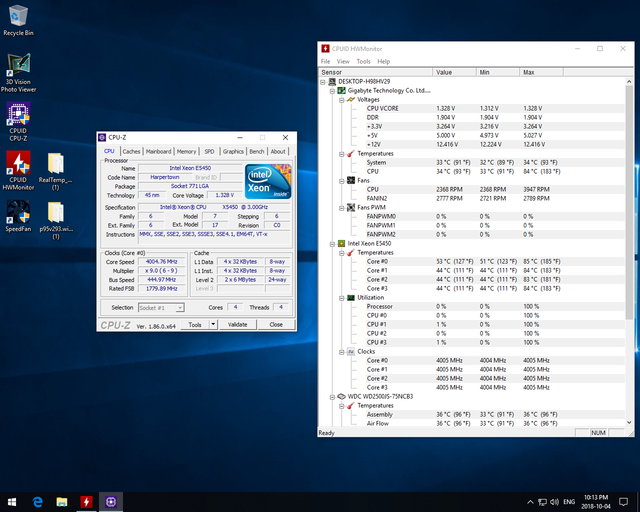Switch to HWMonitor via taskbar icon

click(86, 502)
